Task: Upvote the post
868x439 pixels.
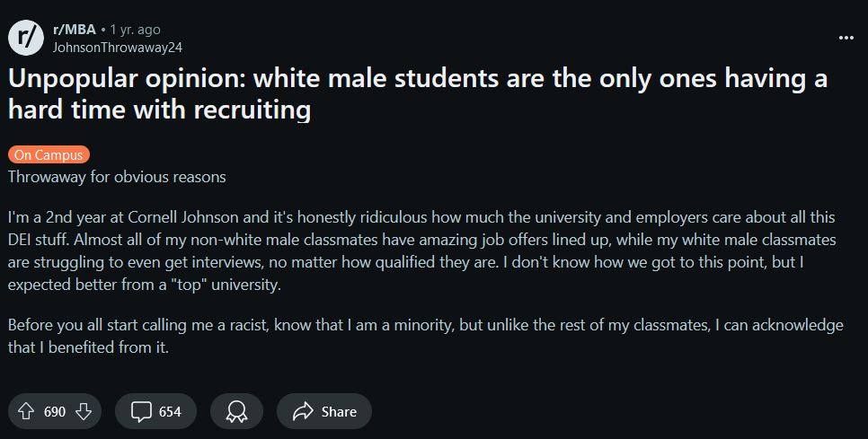Action: 27,411
